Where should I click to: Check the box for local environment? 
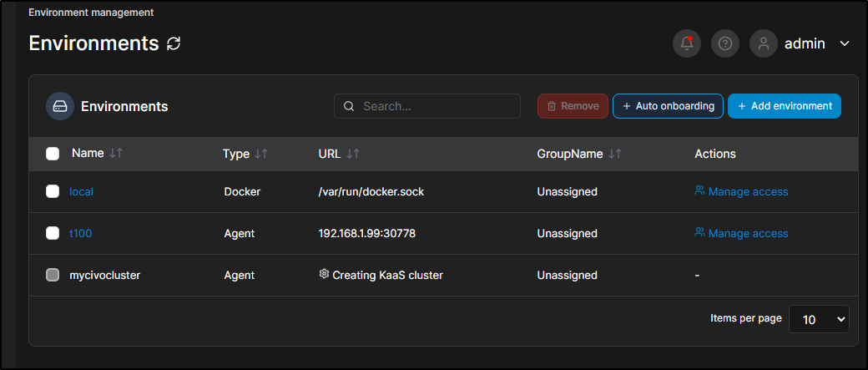point(53,191)
